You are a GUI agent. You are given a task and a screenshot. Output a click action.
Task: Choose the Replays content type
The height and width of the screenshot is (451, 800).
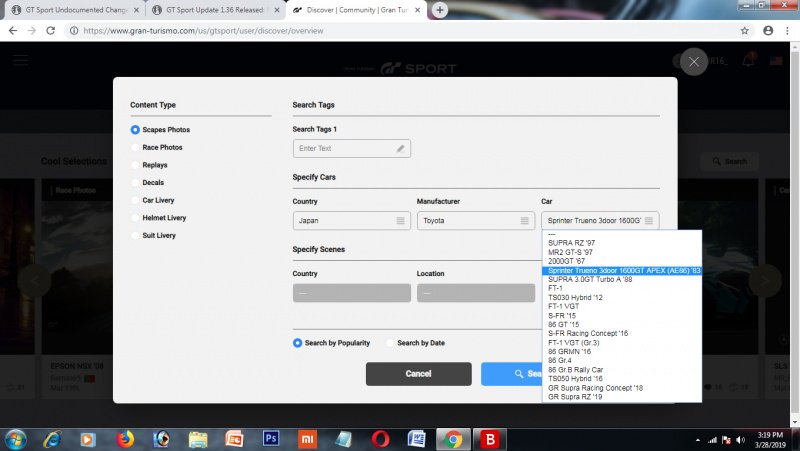pos(135,165)
